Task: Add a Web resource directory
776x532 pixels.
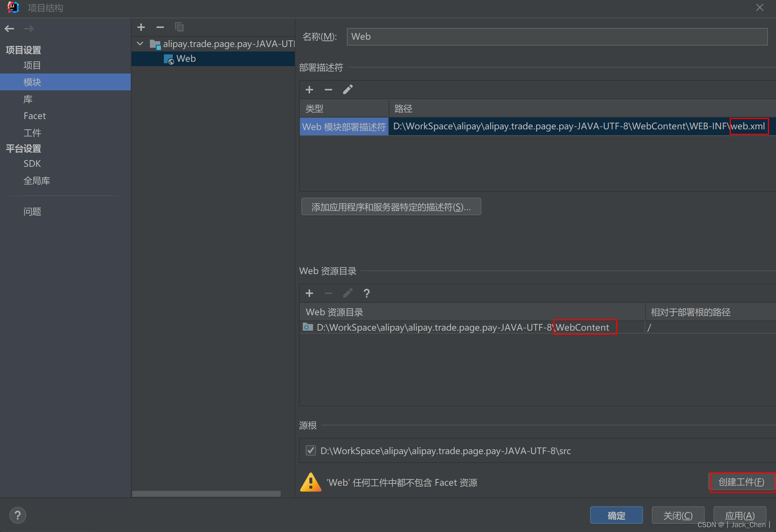Action: click(x=309, y=293)
